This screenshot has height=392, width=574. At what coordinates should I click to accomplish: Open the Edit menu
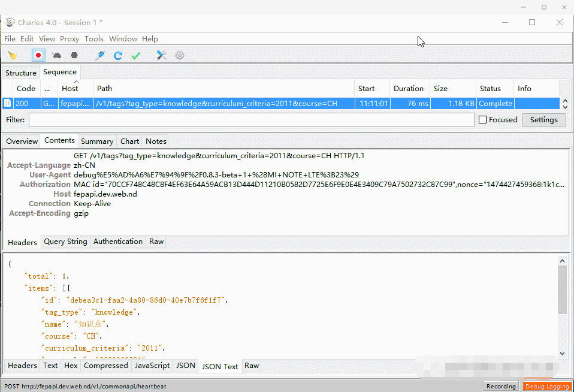click(27, 39)
